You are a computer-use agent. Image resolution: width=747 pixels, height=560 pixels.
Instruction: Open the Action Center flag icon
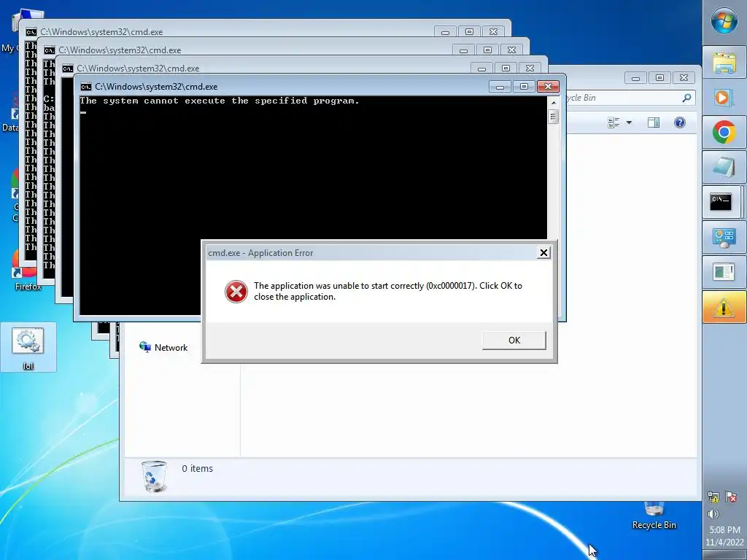[731, 497]
